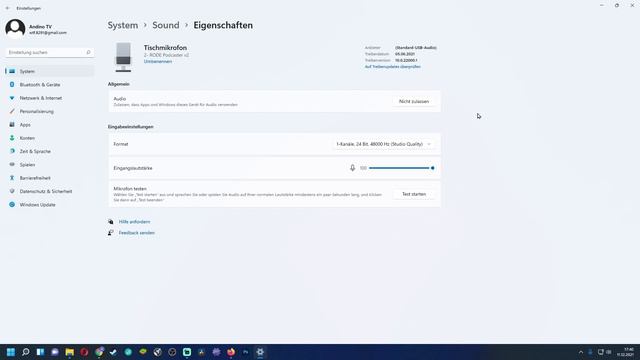
Task: Open the Andino TV account avatar
Action: pos(15,29)
